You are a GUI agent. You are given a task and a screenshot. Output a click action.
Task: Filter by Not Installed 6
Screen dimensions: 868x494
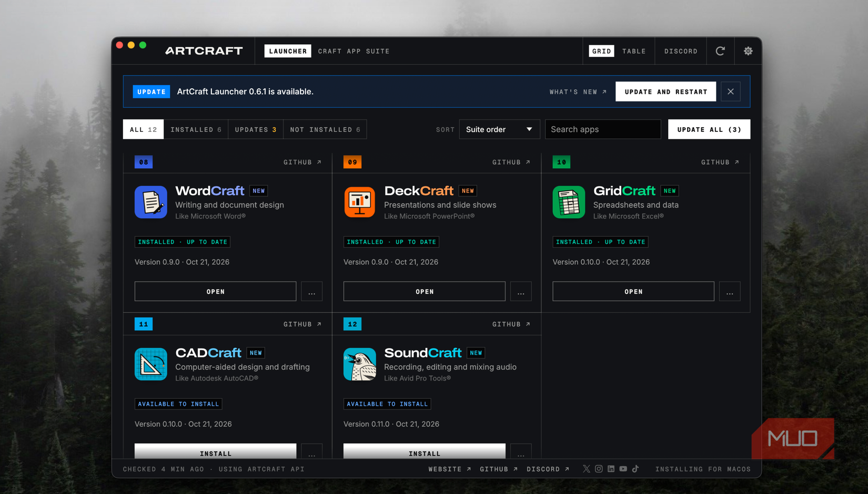pyautogui.click(x=325, y=129)
